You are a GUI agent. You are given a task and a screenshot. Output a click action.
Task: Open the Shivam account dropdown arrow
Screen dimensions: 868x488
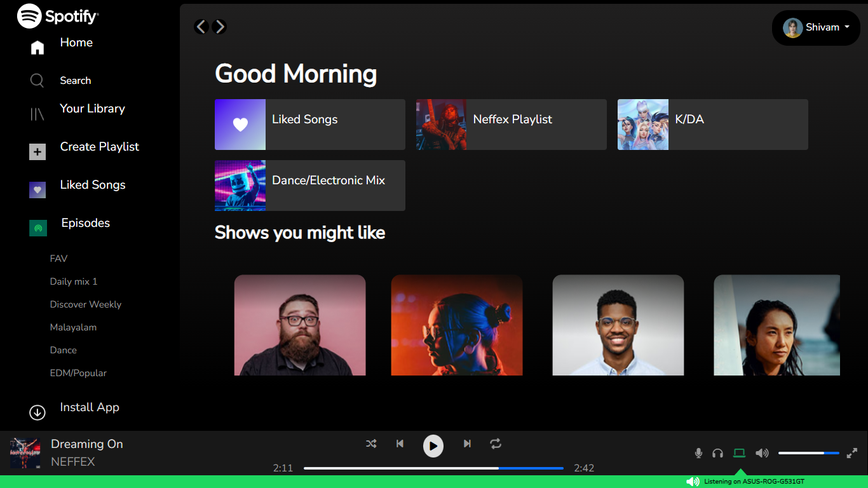pos(846,27)
